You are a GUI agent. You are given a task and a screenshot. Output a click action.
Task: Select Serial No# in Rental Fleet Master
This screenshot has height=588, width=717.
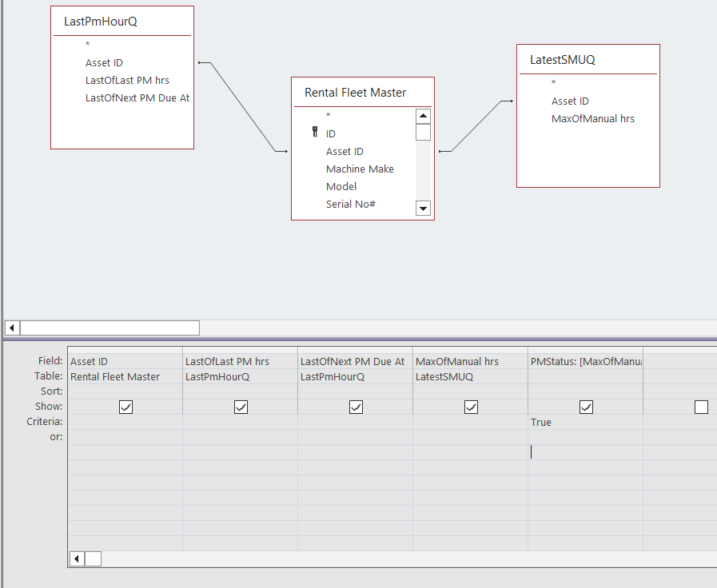pyautogui.click(x=350, y=204)
